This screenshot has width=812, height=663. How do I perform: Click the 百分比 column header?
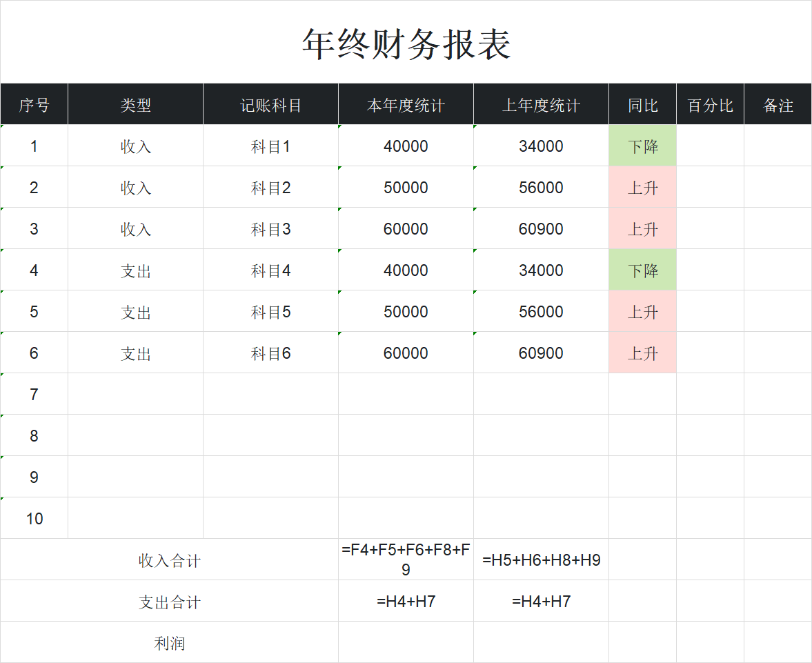[x=709, y=104]
